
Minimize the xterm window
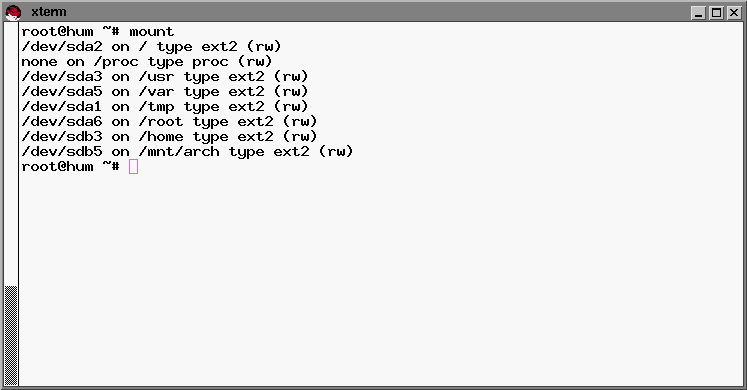click(x=698, y=13)
